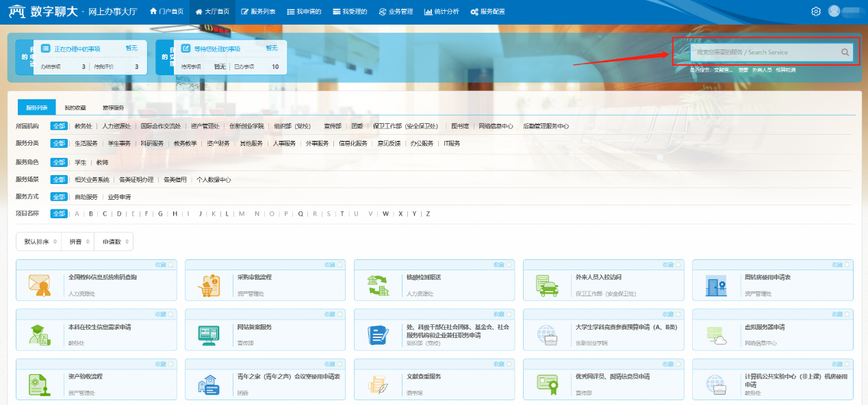Screen dimensions: 868x405
Task: Switch to the 我的收藏 tab
Action: [x=75, y=107]
